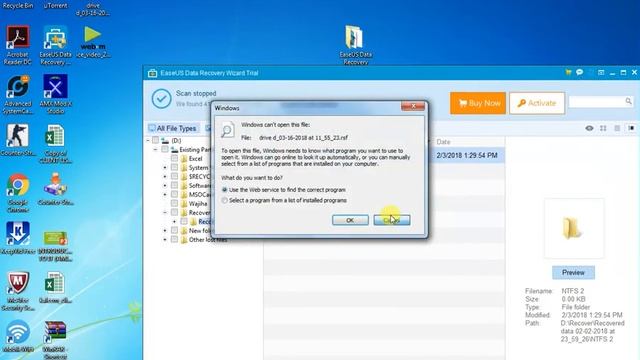This screenshot has height=360, width=640.
Task: Toggle the EaseUS preview pane layout icon
Action: coord(631,128)
